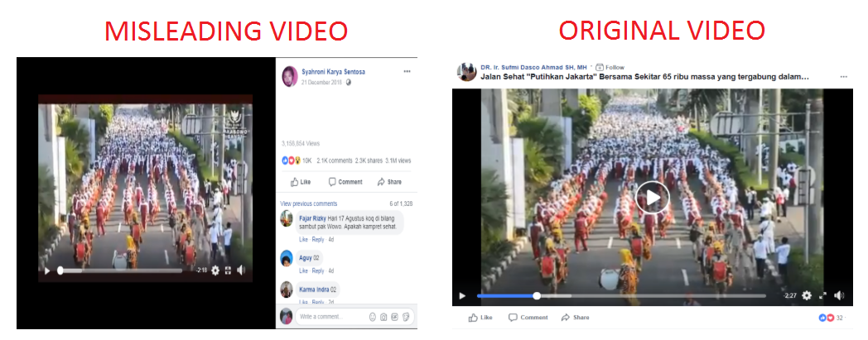Open settings gear on left video player
Image resolution: width=868 pixels, height=340 pixels.
pyautogui.click(x=215, y=271)
